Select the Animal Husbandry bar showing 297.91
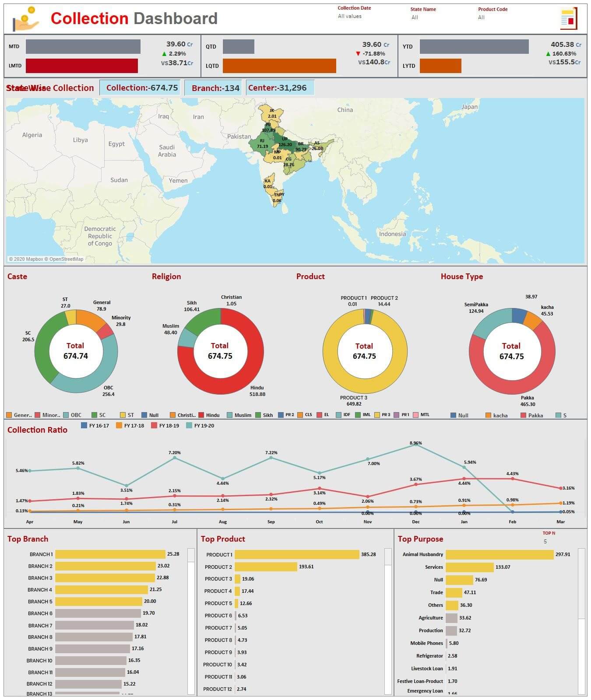Viewport: 591px width, 700px height. 500,555
